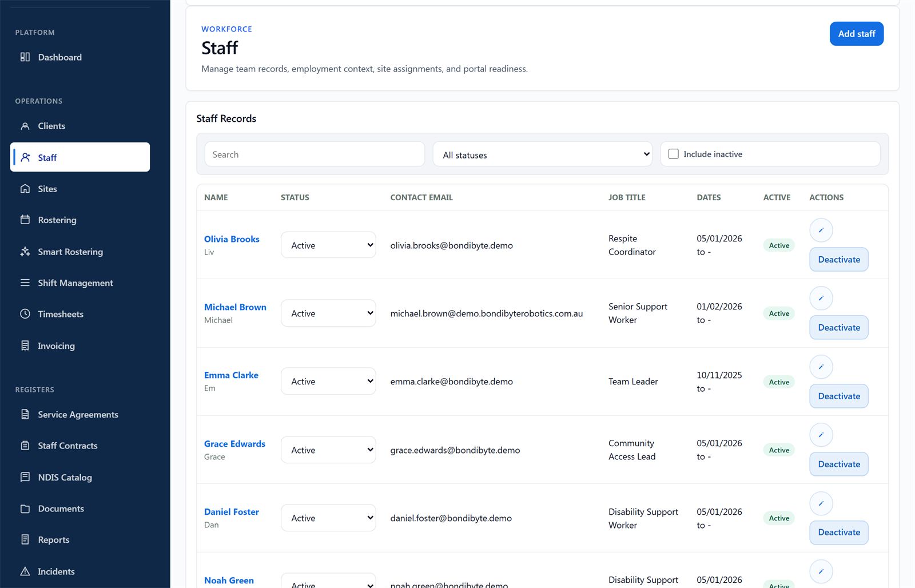Edit Michael Brown with pencil icon

[x=821, y=298]
